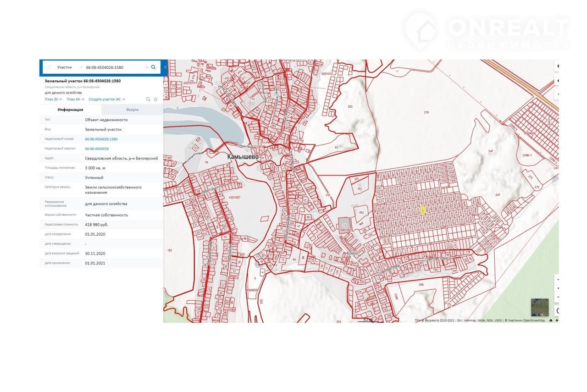This screenshot has height=392, width=587.
Task: Clear the search query with X icon
Action: [147, 67]
